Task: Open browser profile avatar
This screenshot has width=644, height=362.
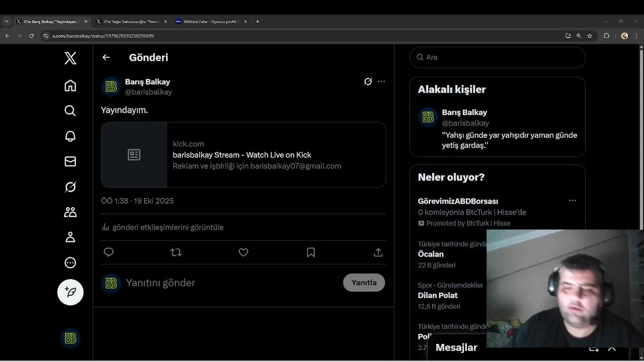Action: pyautogui.click(x=624, y=36)
